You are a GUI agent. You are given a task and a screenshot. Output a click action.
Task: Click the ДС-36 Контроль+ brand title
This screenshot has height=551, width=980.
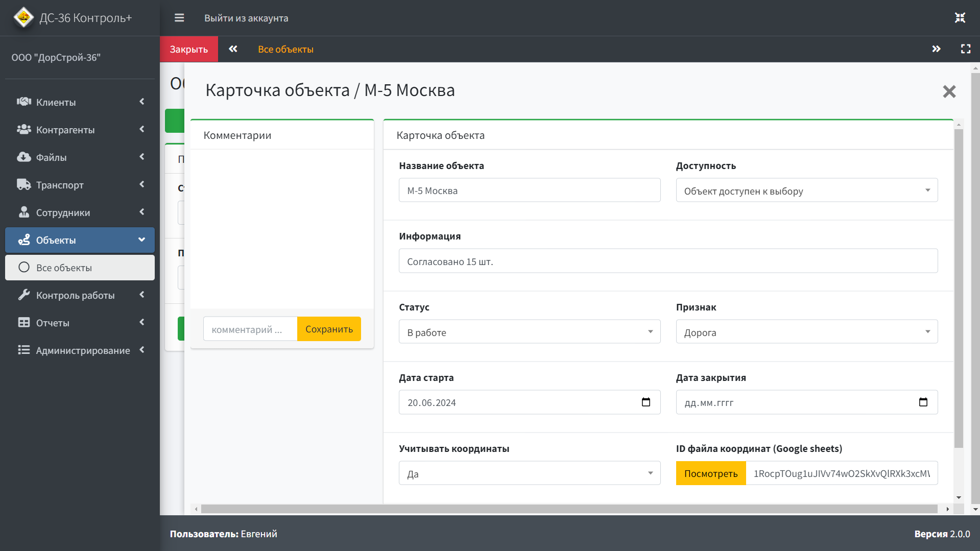pos(86,18)
